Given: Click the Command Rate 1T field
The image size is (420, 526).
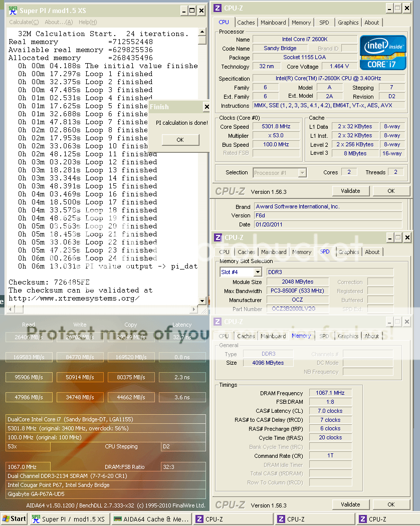Looking at the screenshot, I should pyautogui.click(x=330, y=455).
